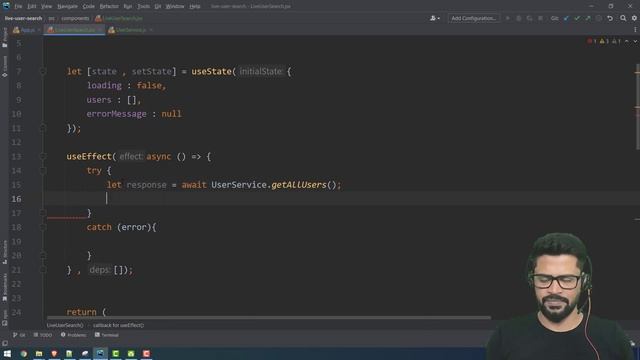Click Show History clock icon
This screenshot has height=360, width=640.
599,18
